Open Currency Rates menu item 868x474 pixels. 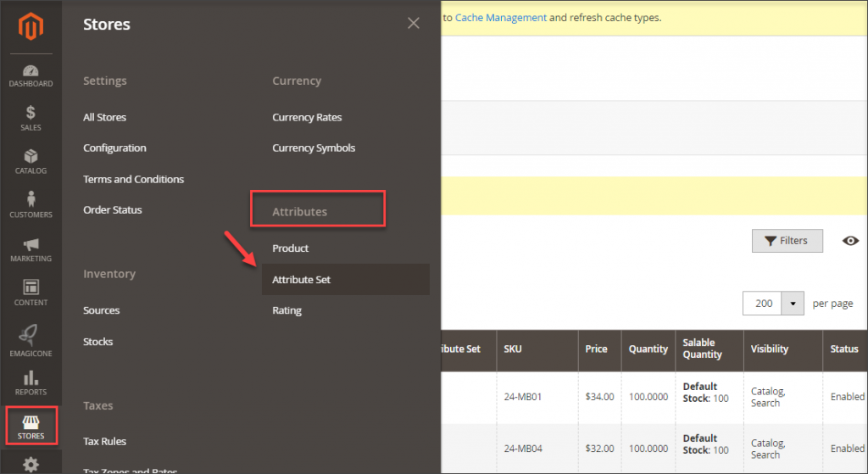307,117
